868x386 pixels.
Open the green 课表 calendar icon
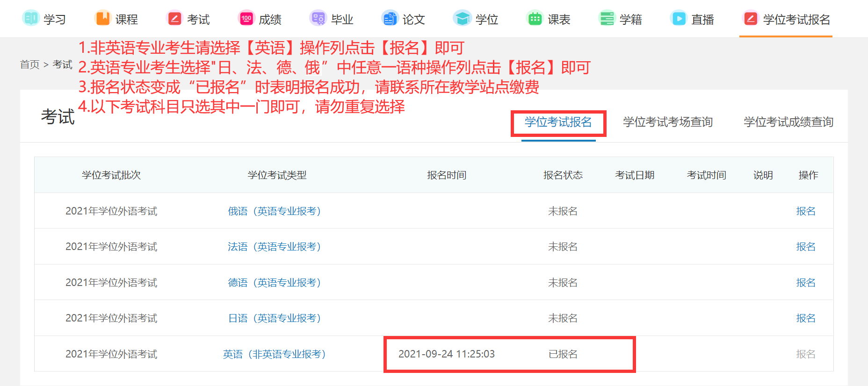(x=535, y=19)
